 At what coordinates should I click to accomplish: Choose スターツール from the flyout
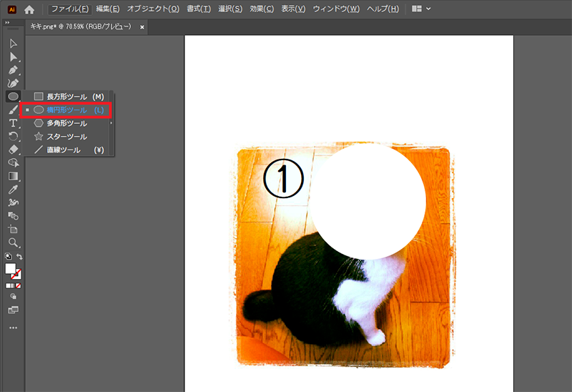click(x=66, y=137)
